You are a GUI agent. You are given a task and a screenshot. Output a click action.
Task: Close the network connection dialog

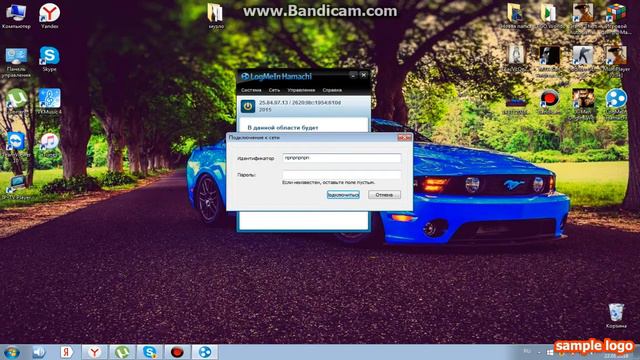point(404,138)
